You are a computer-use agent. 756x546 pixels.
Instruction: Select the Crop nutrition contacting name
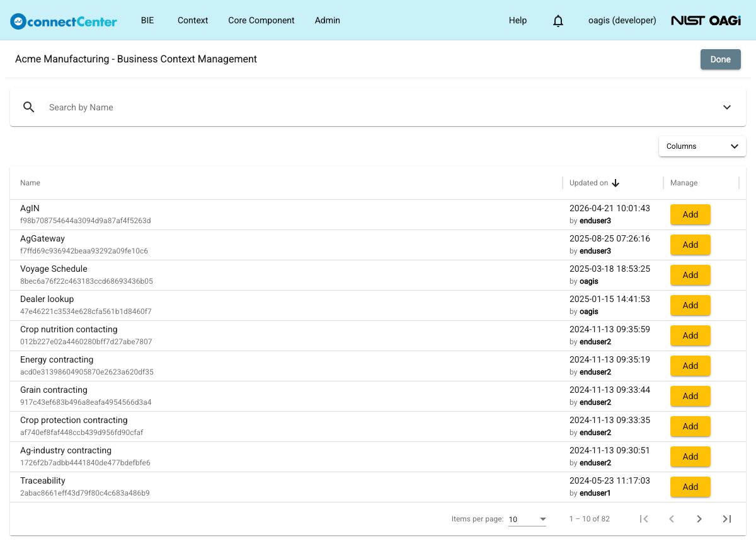69,329
